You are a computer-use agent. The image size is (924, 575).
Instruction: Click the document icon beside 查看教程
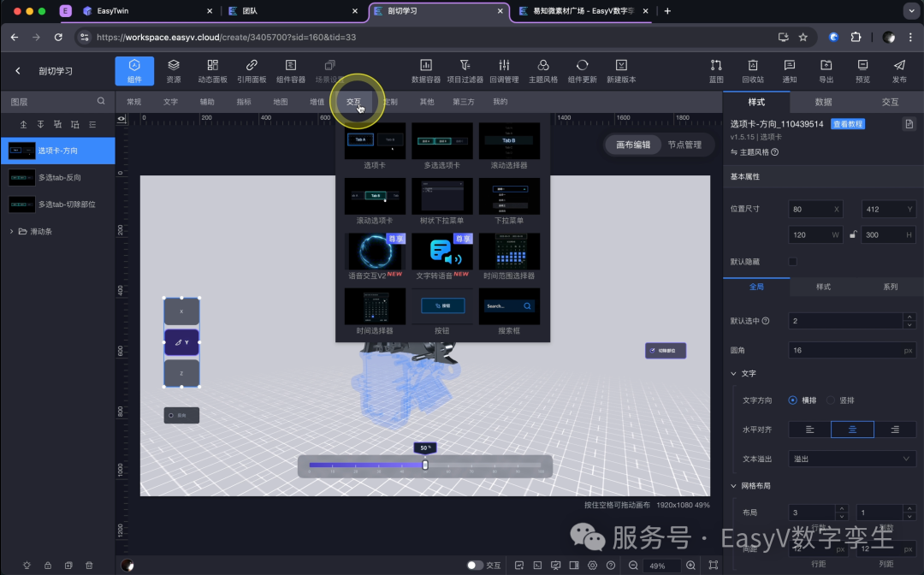[x=909, y=124]
